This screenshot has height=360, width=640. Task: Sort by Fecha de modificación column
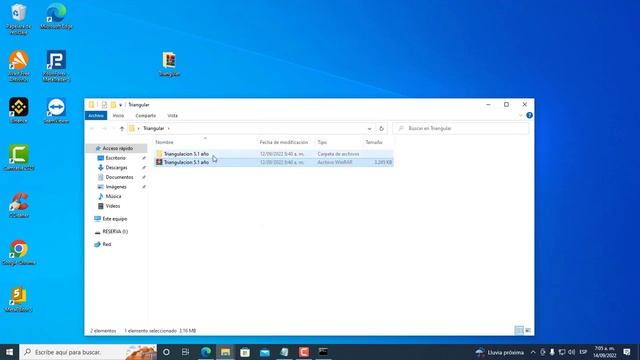click(284, 142)
